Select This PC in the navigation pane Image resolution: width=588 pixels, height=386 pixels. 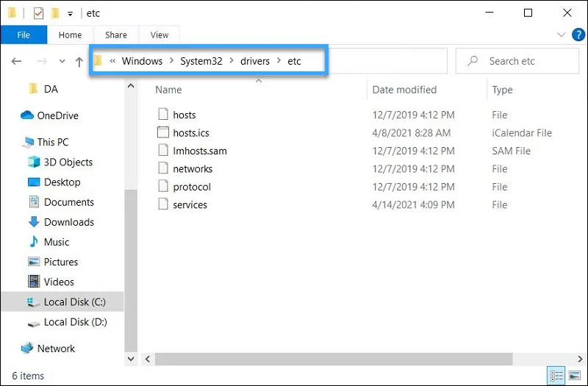53,142
